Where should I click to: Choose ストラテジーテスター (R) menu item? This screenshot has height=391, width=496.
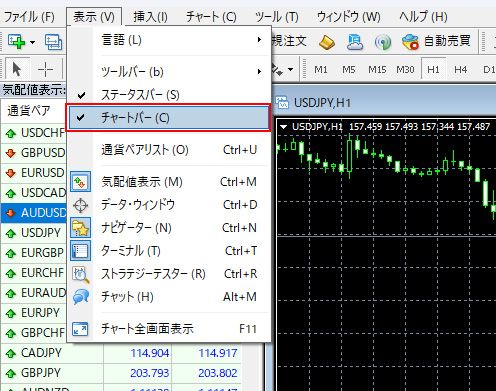[168, 274]
